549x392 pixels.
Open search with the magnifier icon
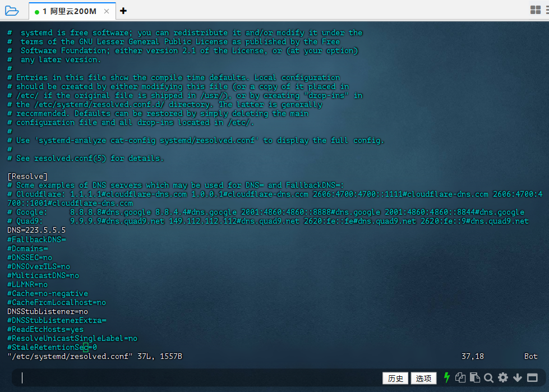point(488,377)
